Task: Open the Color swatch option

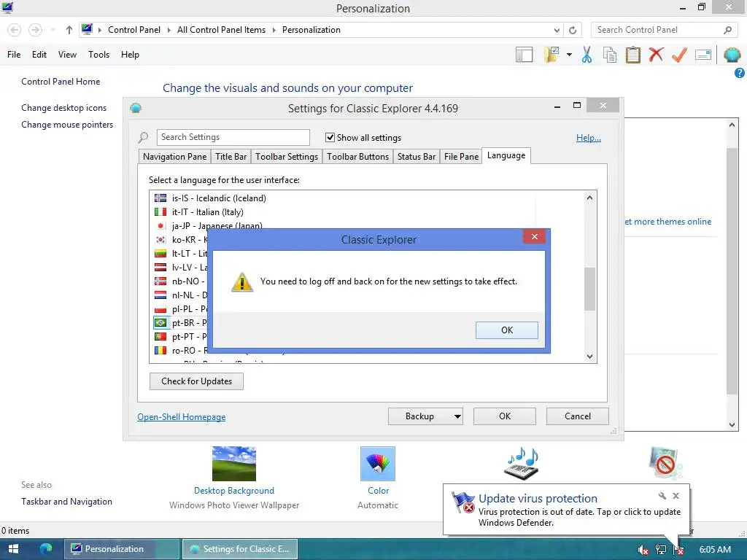Action: coord(378,463)
